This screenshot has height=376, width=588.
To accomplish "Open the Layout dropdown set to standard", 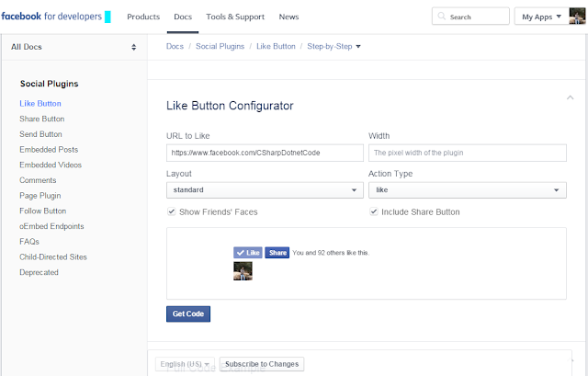I will tap(265, 190).
